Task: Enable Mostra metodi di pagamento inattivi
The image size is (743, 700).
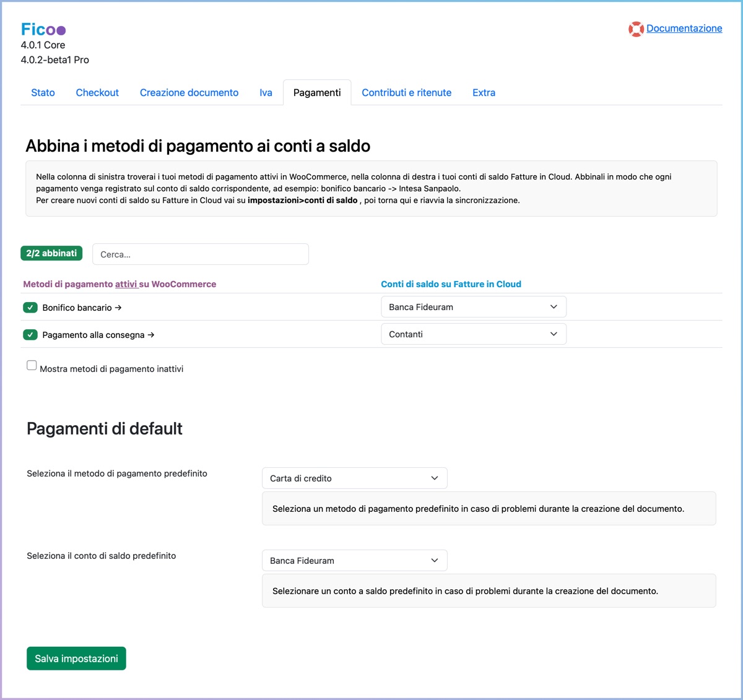Action: click(32, 365)
